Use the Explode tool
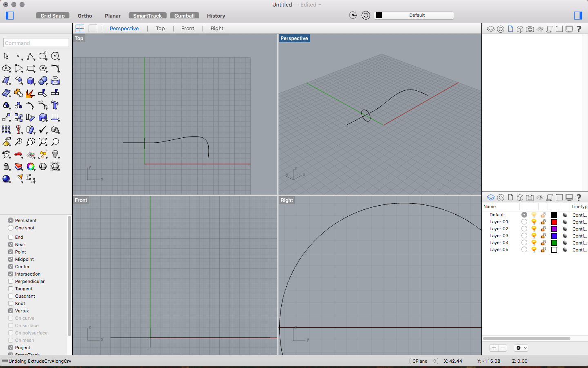The image size is (588, 368). pos(30,93)
